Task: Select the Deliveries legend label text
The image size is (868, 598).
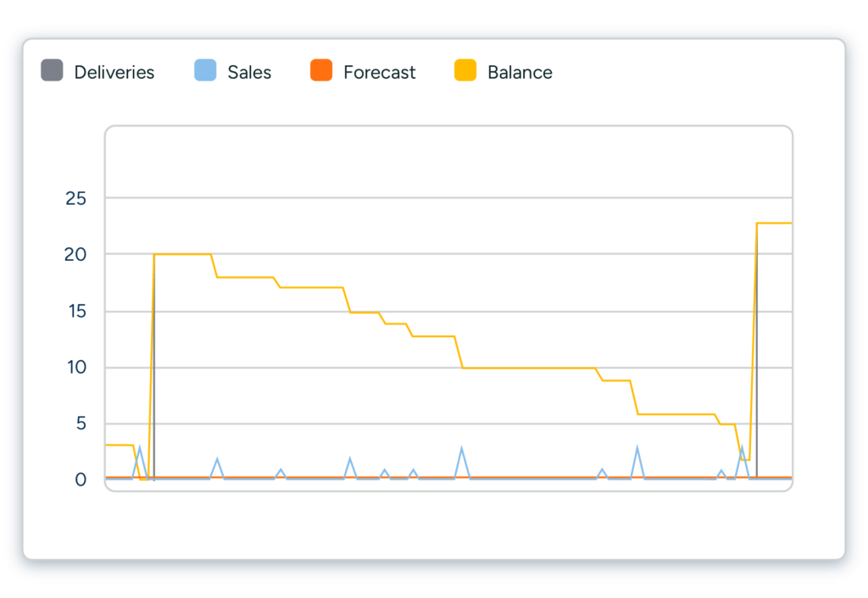Action: (114, 72)
